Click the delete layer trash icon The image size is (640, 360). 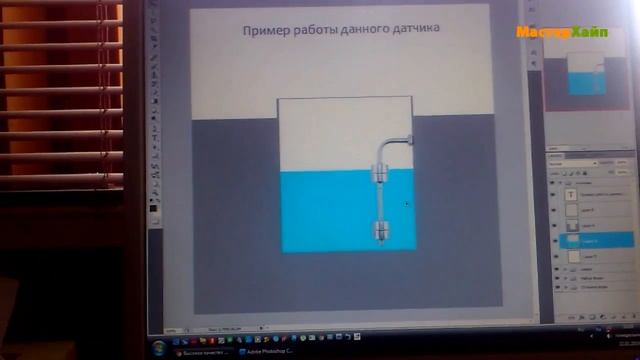click(x=633, y=316)
